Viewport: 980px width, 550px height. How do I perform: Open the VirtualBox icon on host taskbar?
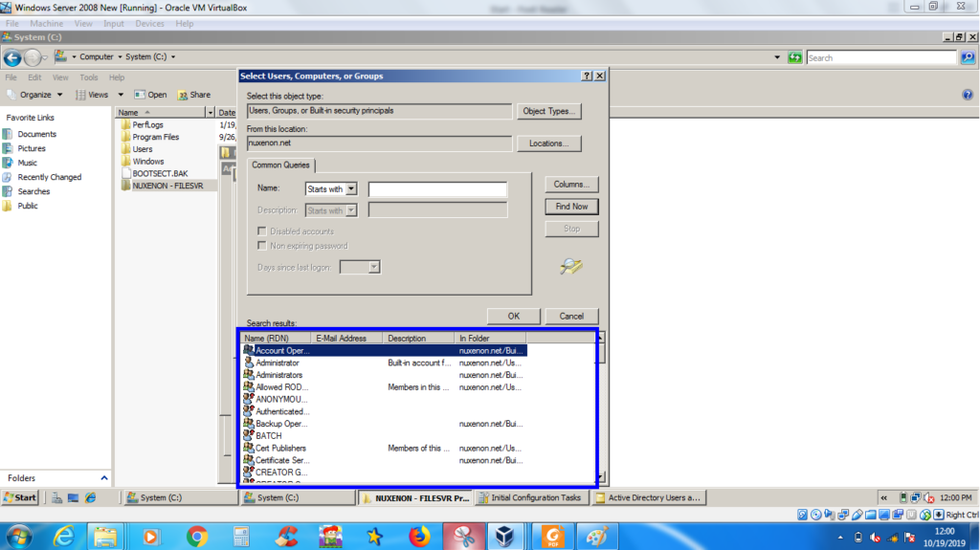pyautogui.click(x=504, y=537)
